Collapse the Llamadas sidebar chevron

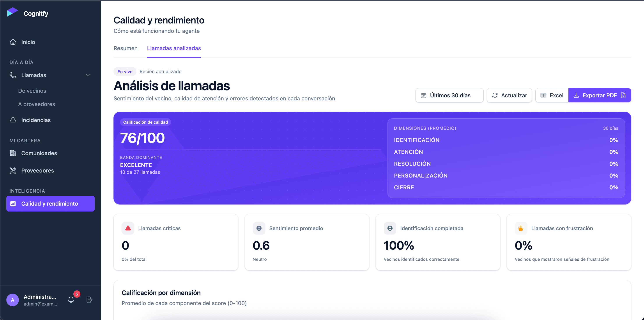pos(88,75)
